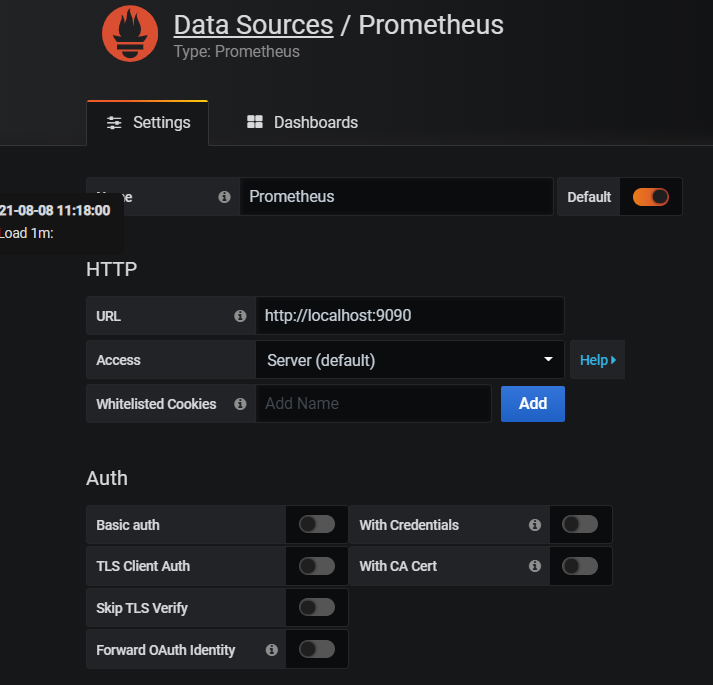
Task: Click the Add Name cookie input field
Action: click(x=374, y=403)
